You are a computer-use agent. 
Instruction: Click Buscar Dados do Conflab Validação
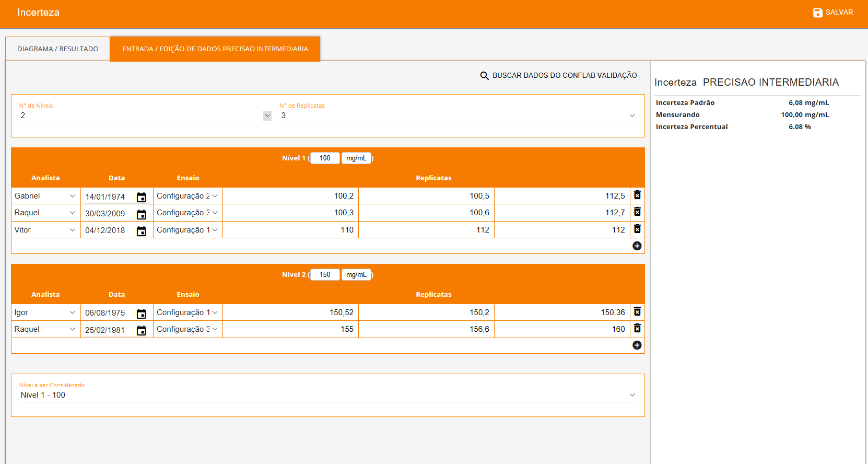click(564, 76)
